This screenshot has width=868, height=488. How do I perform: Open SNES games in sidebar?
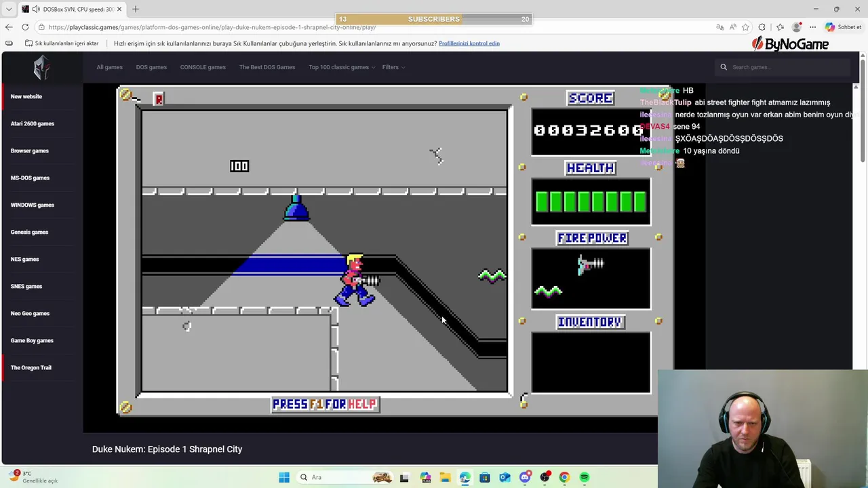(26, 286)
